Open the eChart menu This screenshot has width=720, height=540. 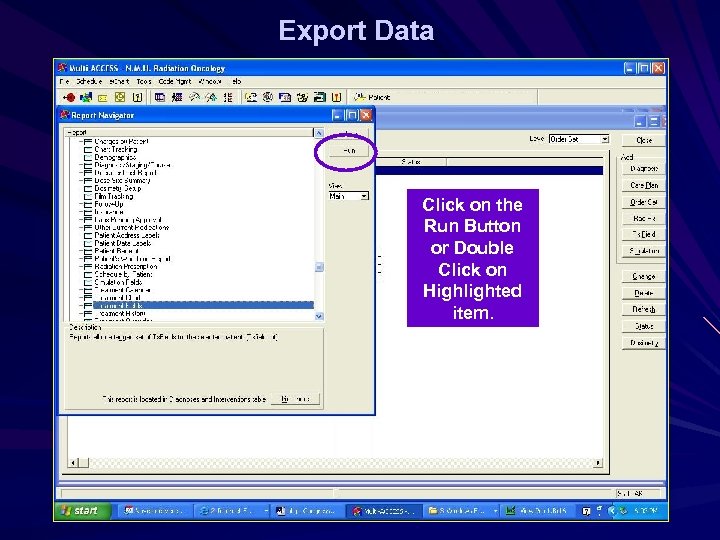tap(119, 81)
